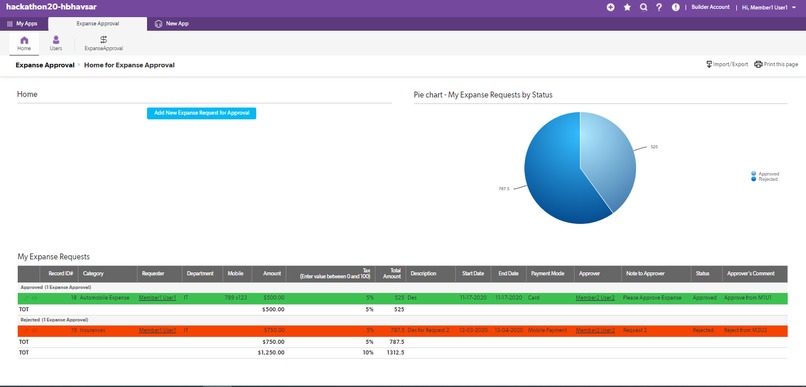Click the Please Approve Expanse note cell
Viewport: 806px width, 387px height.
tap(652, 298)
